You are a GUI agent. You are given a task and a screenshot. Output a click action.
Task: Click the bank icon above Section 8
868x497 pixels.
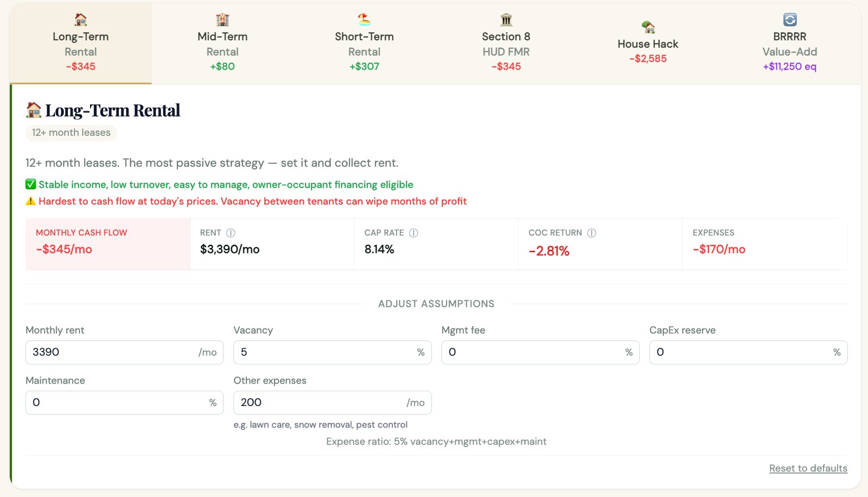[506, 19]
